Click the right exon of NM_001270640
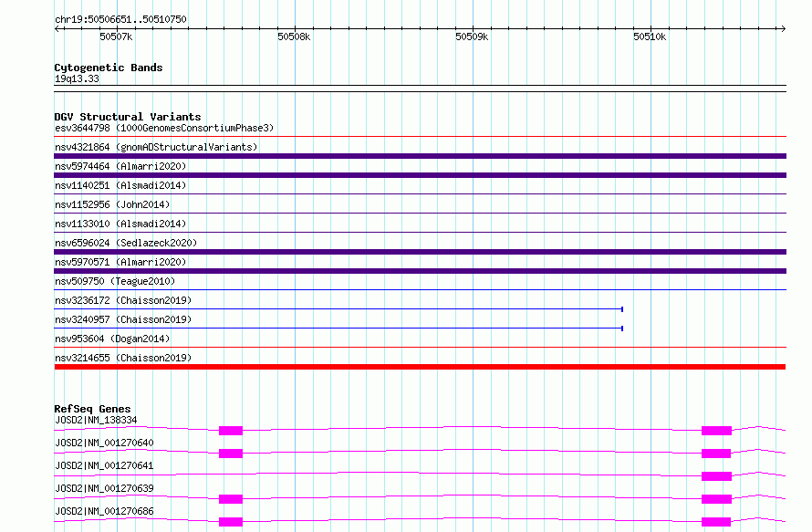Screen dimensions: 812x532 [x=716, y=454]
